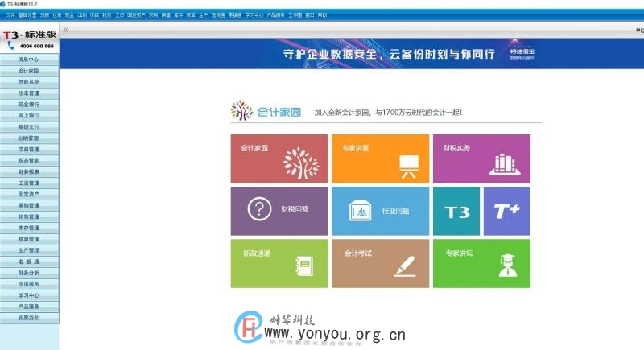
Task: Open the 会计考试 pencil tile
Action: click(x=380, y=263)
